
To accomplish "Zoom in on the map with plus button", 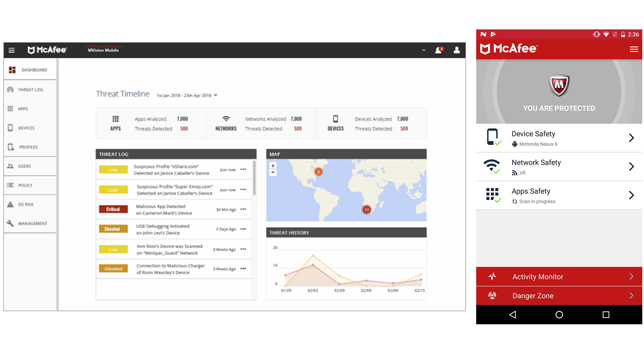I will [x=273, y=166].
